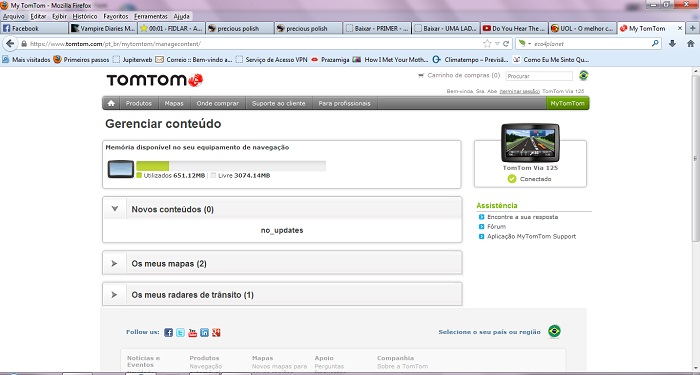Open the LinkedIn icon in Follow us row

(204, 333)
